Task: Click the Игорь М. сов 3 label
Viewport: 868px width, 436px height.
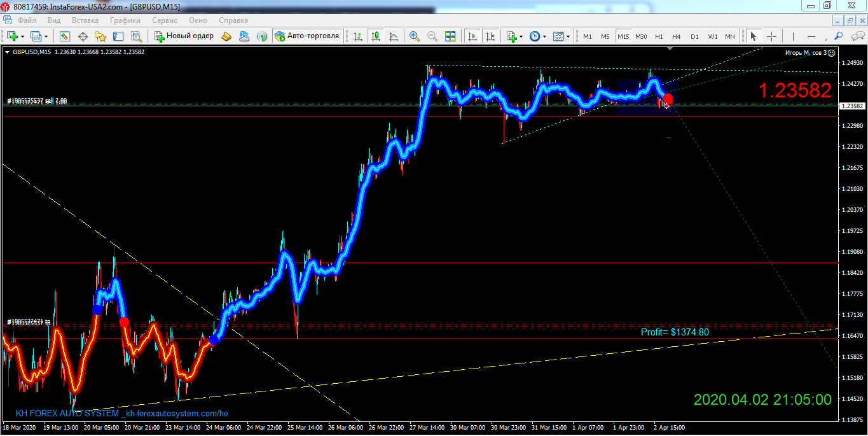Action: coord(806,53)
